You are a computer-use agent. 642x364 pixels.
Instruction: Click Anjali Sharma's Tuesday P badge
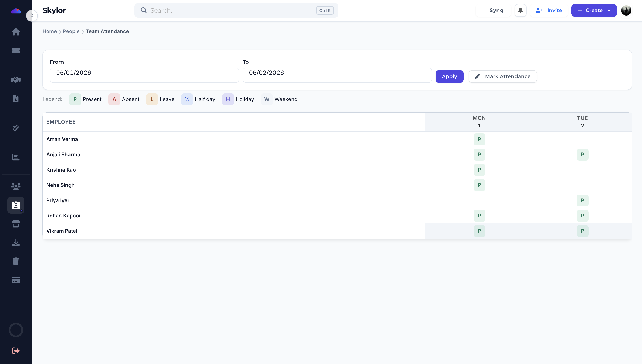pyautogui.click(x=583, y=155)
